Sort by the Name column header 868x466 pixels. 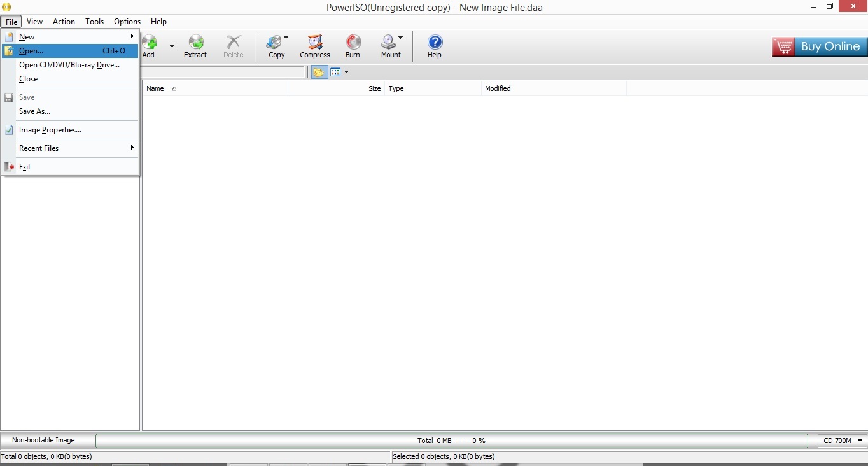click(x=215, y=88)
